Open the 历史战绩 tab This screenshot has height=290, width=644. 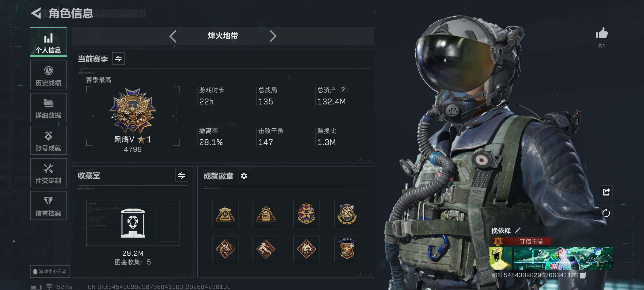[x=48, y=75]
